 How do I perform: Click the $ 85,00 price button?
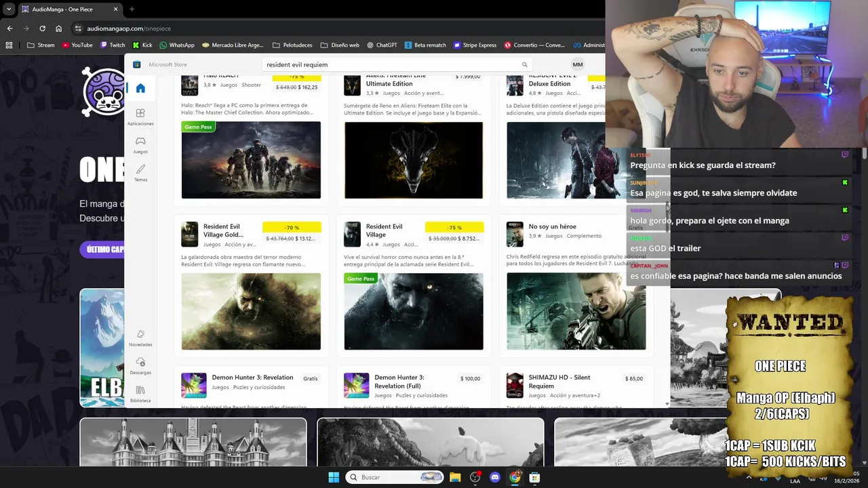point(634,379)
